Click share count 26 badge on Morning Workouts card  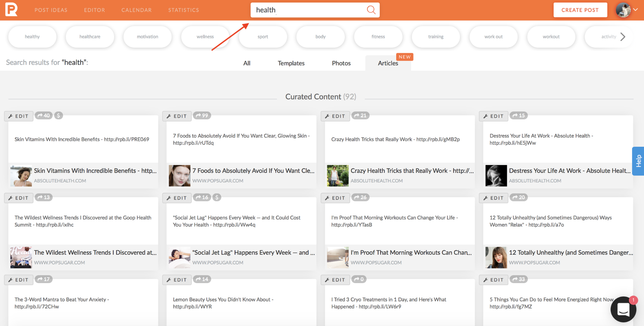click(360, 197)
